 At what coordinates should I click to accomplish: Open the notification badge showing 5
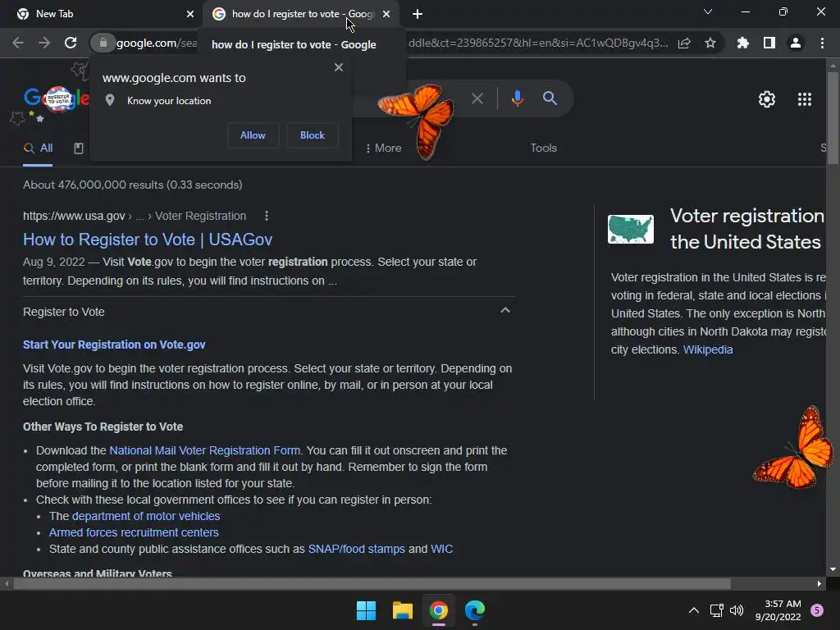[817, 610]
